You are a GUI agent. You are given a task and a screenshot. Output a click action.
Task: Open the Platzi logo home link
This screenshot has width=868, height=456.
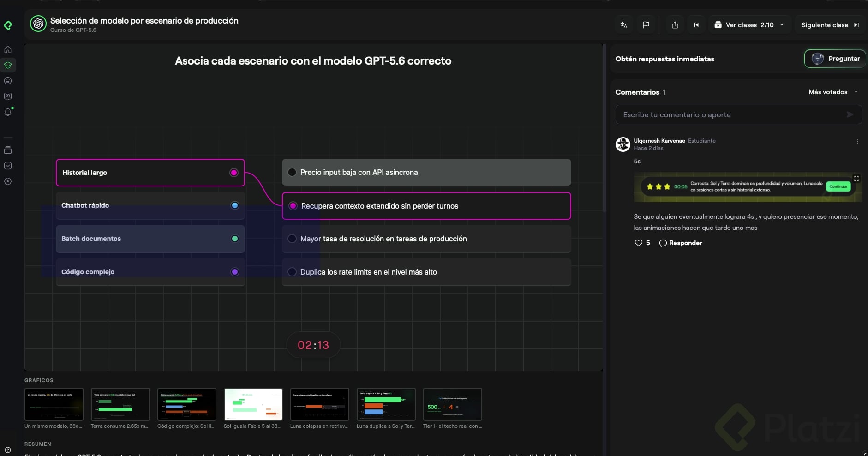coord(8,25)
